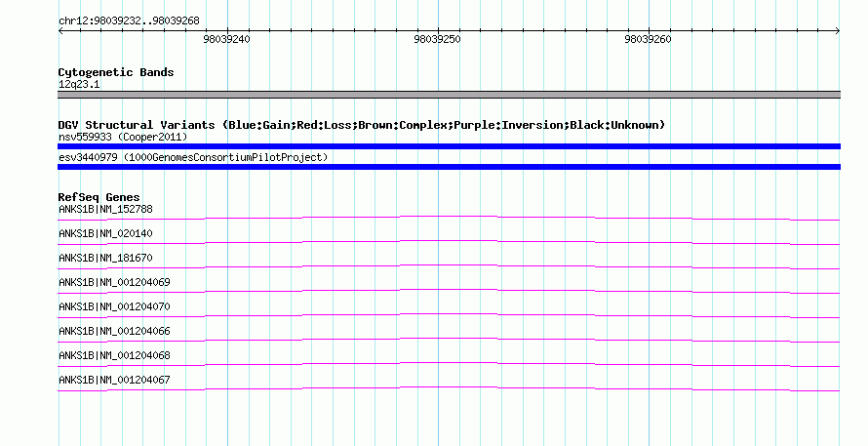
Task: Click the magenta line of ANKS1B|NM_152788
Action: pos(449,218)
